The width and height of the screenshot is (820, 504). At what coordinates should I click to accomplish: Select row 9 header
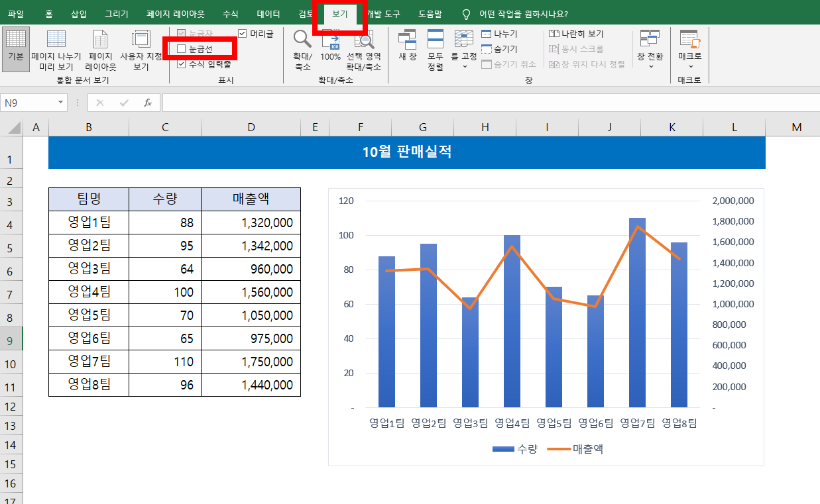(11, 339)
